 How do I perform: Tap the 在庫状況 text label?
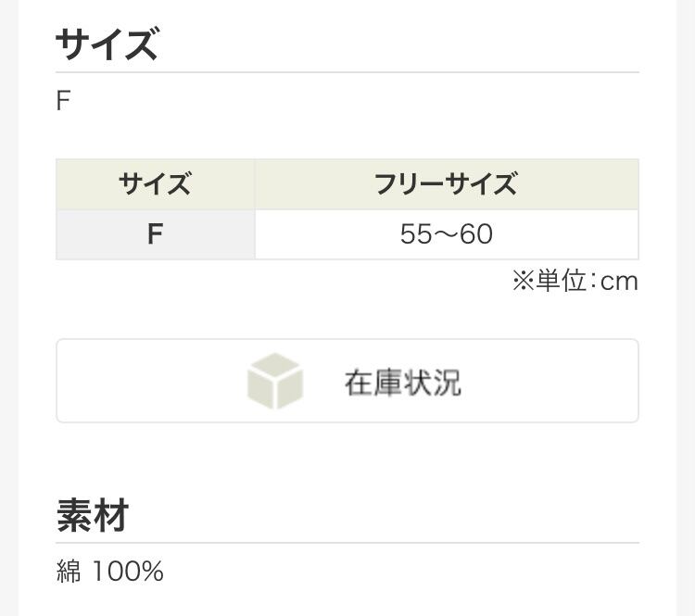(x=402, y=383)
